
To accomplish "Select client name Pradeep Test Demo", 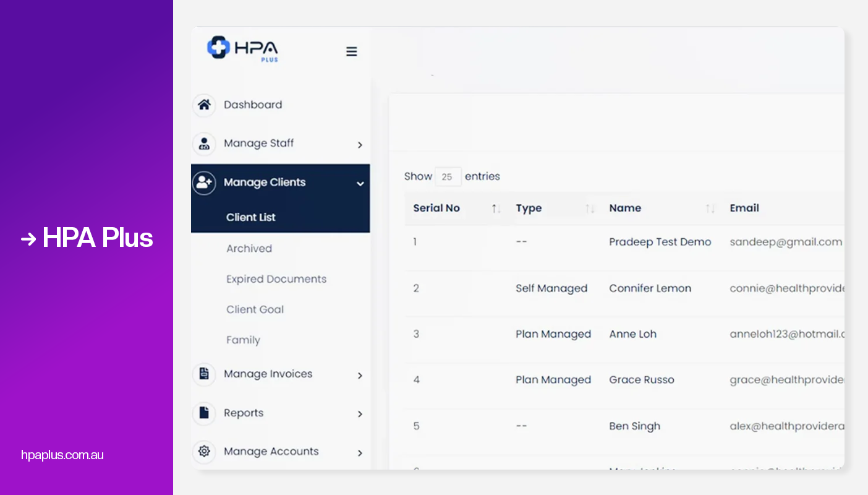I will click(x=660, y=242).
